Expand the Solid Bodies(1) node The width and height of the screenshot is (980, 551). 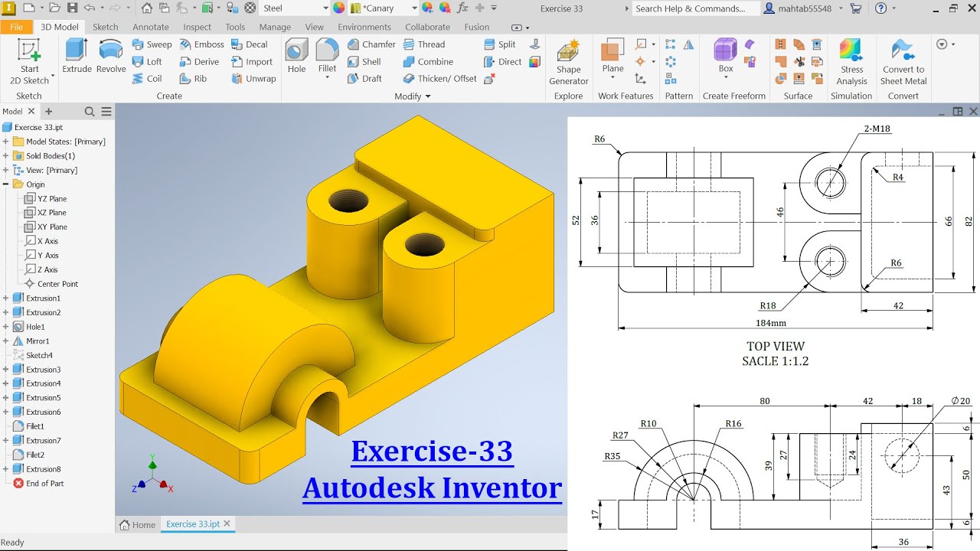[x=6, y=155]
